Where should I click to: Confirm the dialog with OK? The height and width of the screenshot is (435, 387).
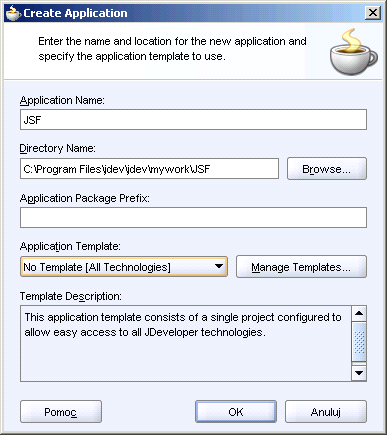point(236,412)
